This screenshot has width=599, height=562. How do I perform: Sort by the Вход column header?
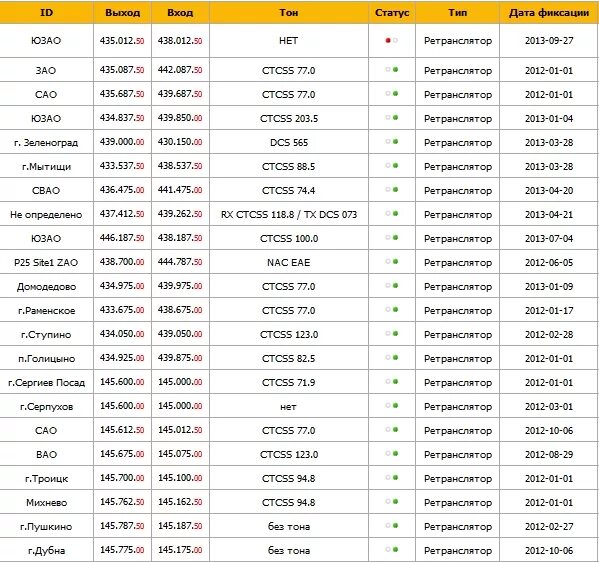point(180,13)
